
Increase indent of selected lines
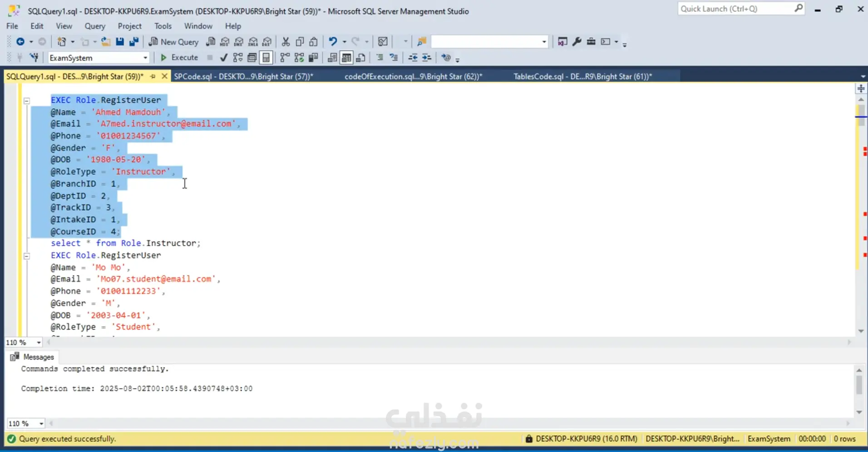click(427, 58)
